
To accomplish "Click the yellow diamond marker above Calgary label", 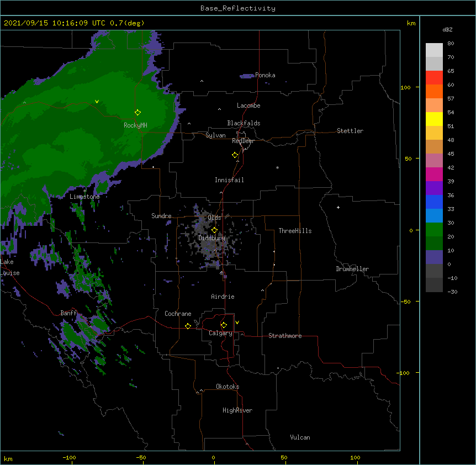I will 224,325.
